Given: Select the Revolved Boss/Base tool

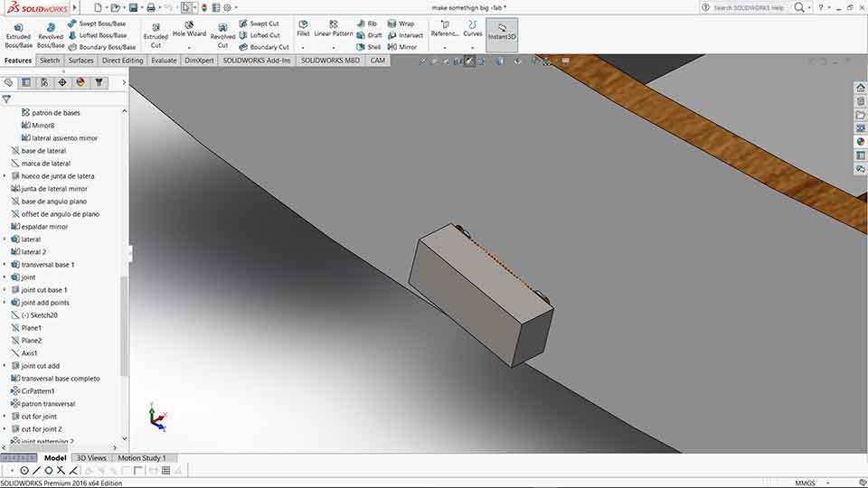Looking at the screenshot, I should (51, 36).
